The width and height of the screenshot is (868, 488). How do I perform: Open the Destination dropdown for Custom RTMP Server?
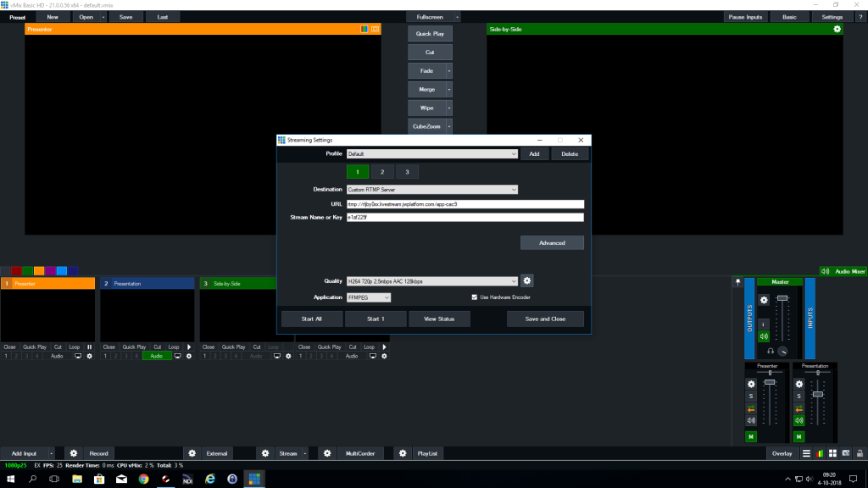pos(432,189)
